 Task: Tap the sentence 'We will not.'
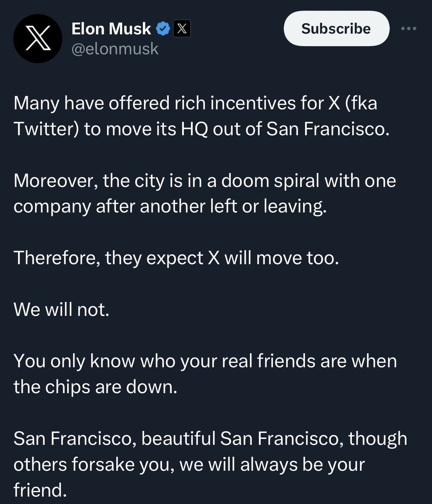coord(61,310)
